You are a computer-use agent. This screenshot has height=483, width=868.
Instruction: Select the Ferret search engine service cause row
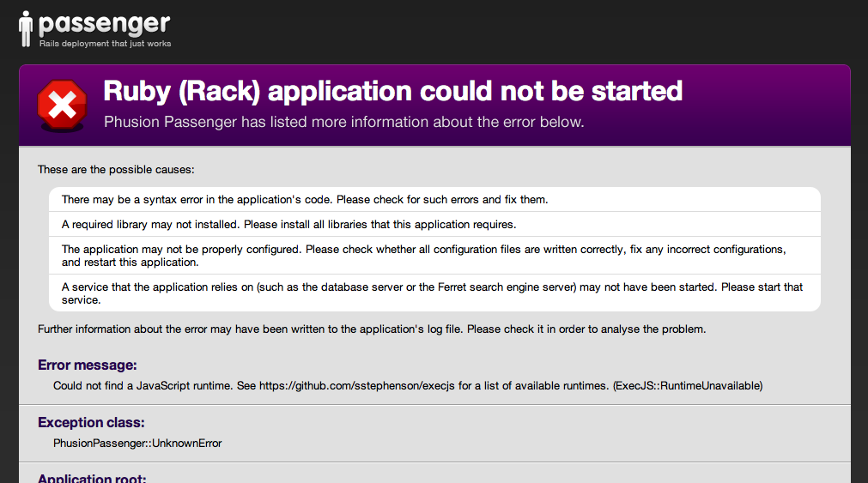pos(434,293)
